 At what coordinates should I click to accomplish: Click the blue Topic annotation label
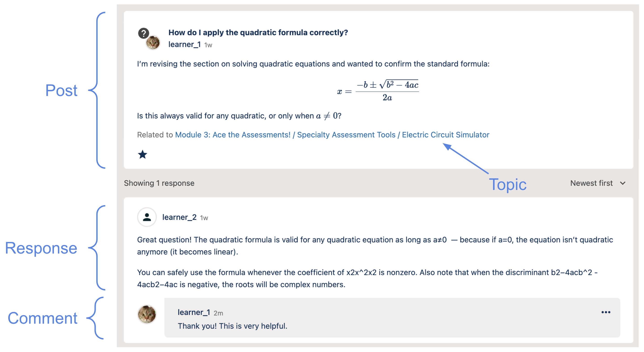click(x=507, y=185)
